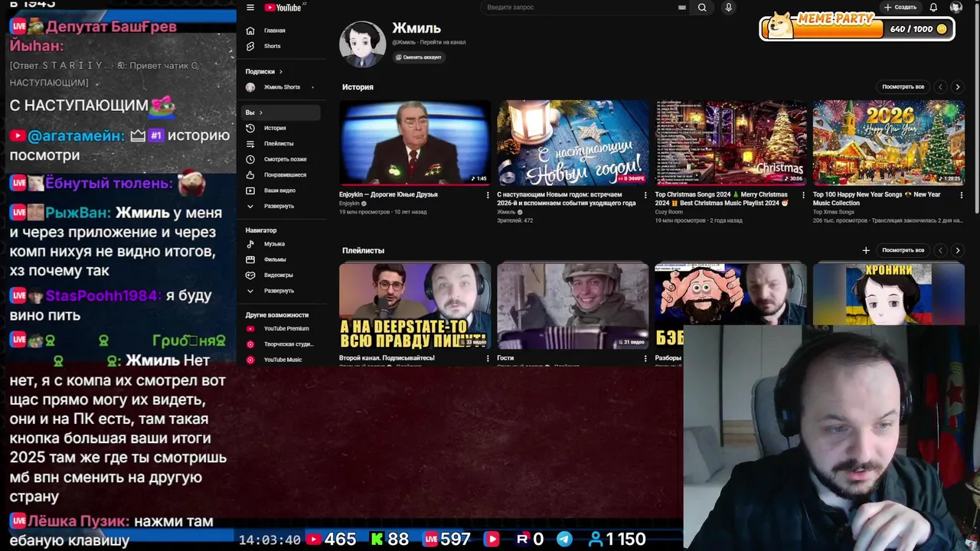This screenshot has width=980, height=551.
Task: Open Плейлисты in the sidebar
Action: (x=281, y=143)
